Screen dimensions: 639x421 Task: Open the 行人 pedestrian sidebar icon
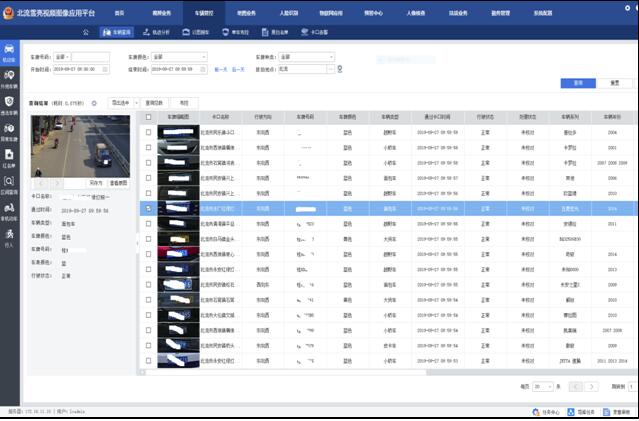(9, 236)
